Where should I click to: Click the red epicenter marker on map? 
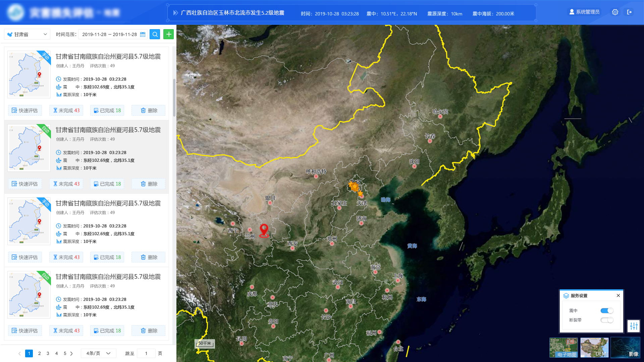(264, 230)
